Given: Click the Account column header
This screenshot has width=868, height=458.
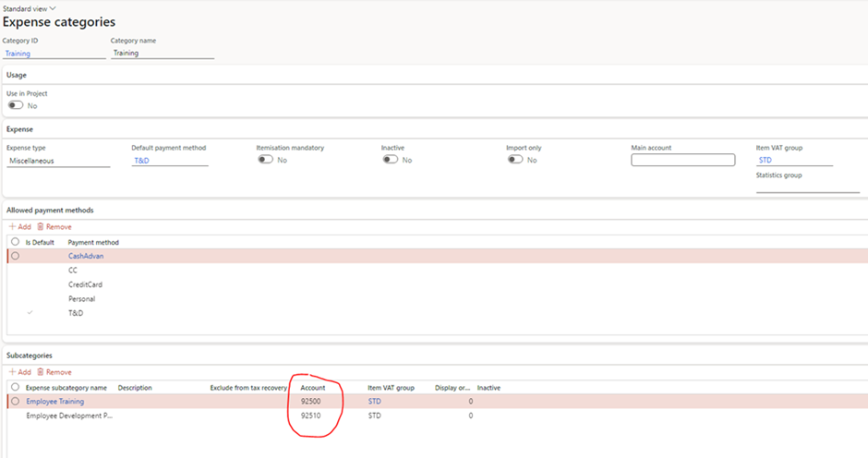Looking at the screenshot, I should click(313, 388).
